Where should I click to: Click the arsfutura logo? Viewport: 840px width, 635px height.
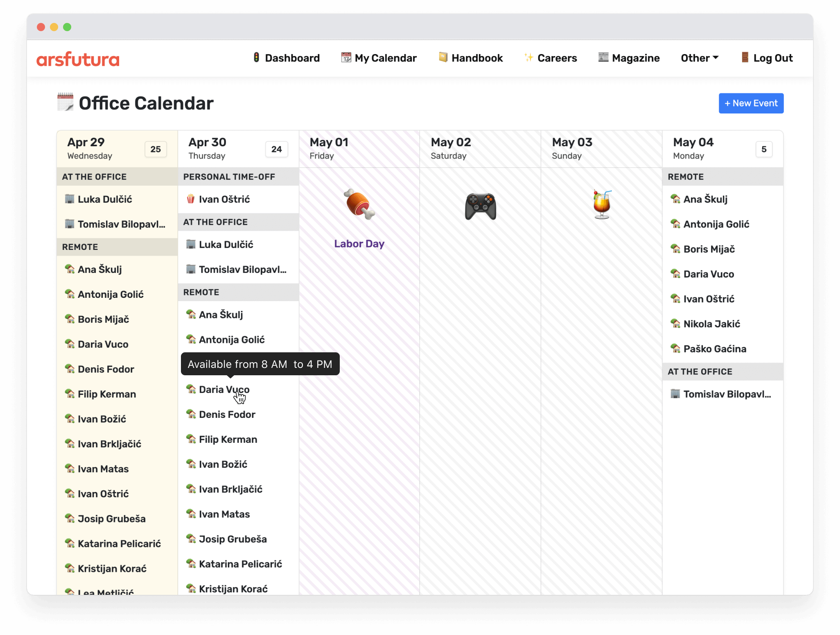click(x=78, y=59)
